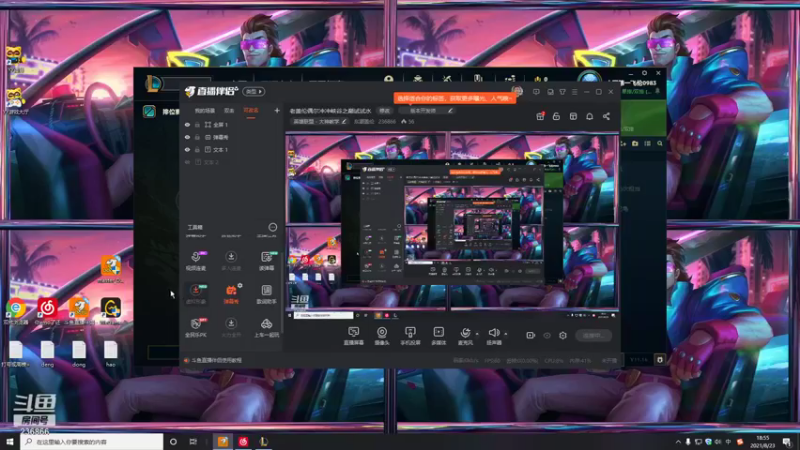Click download icon in top toolbox row

(x=231, y=257)
